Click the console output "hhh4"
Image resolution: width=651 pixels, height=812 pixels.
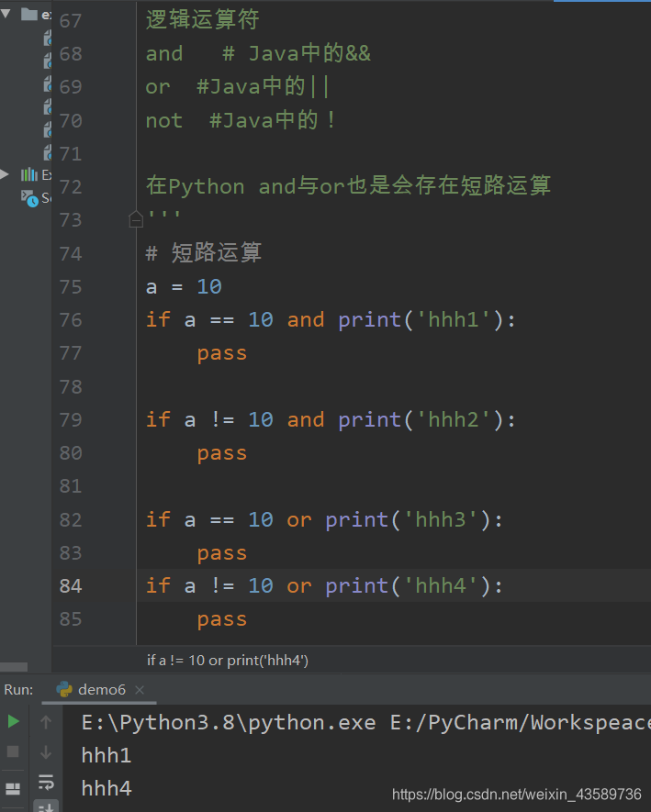pos(107,789)
